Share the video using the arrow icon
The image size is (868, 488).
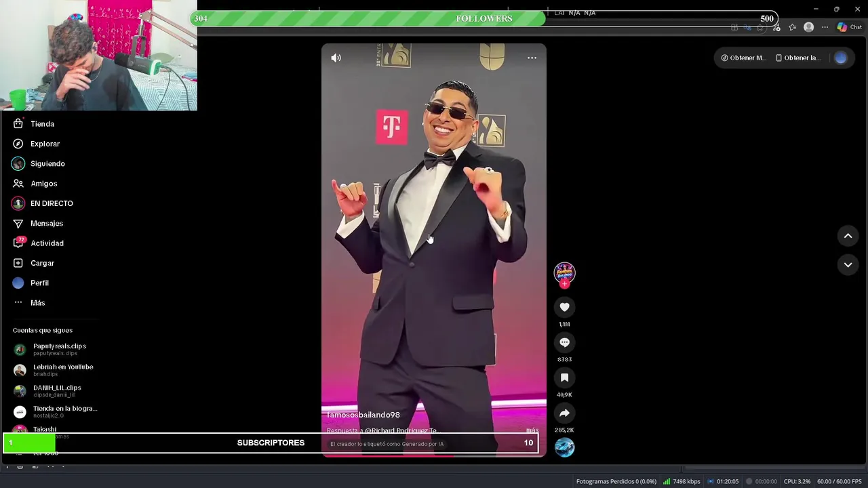564,413
